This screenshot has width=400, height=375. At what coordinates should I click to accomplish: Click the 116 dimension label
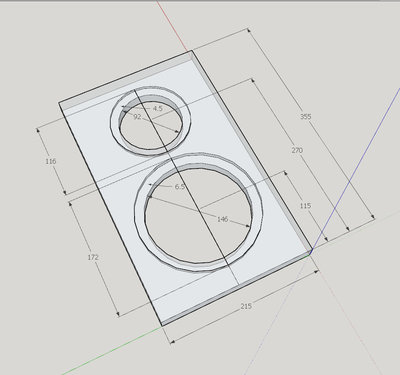coord(51,161)
